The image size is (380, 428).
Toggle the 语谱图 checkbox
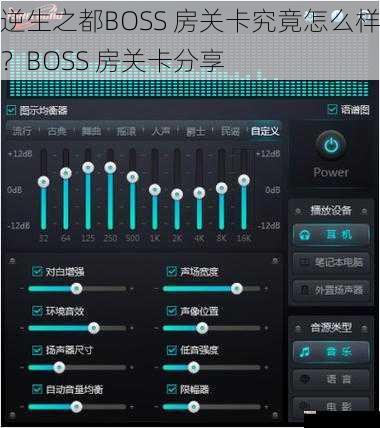(x=332, y=109)
